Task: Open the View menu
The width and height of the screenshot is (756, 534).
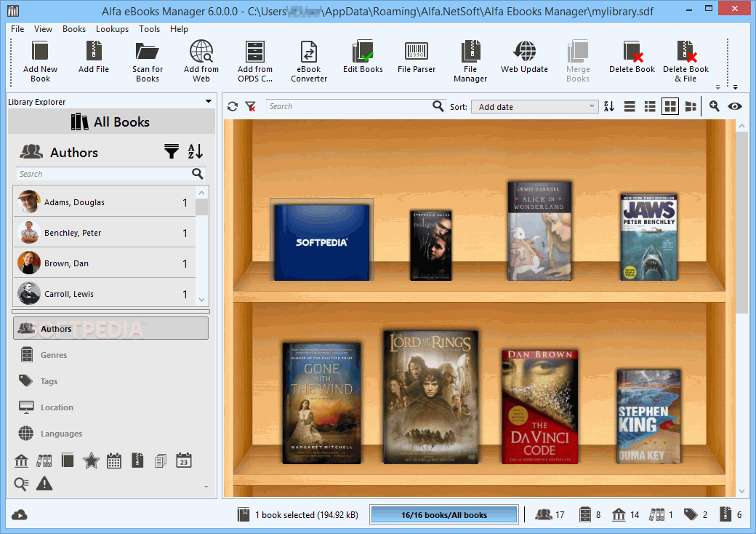Action: point(43,29)
